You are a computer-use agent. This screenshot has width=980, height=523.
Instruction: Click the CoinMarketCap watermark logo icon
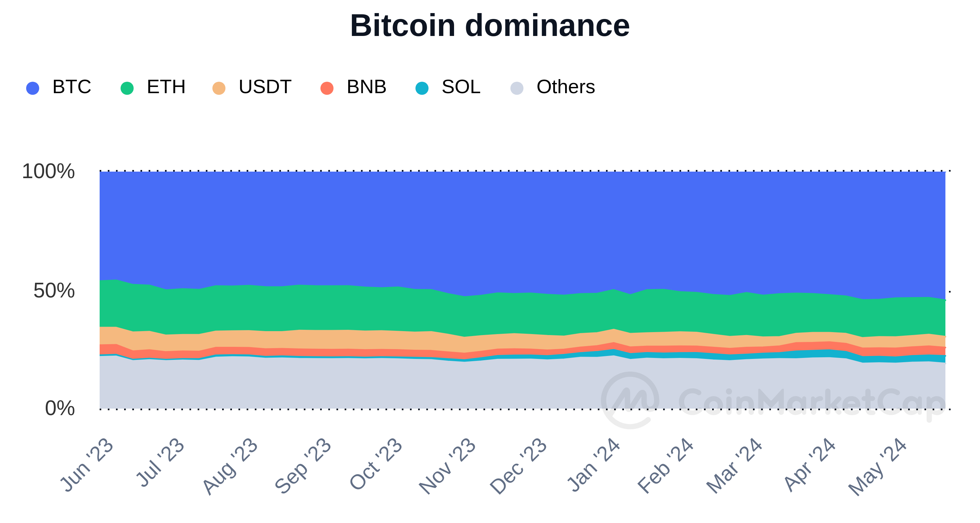[x=630, y=400]
